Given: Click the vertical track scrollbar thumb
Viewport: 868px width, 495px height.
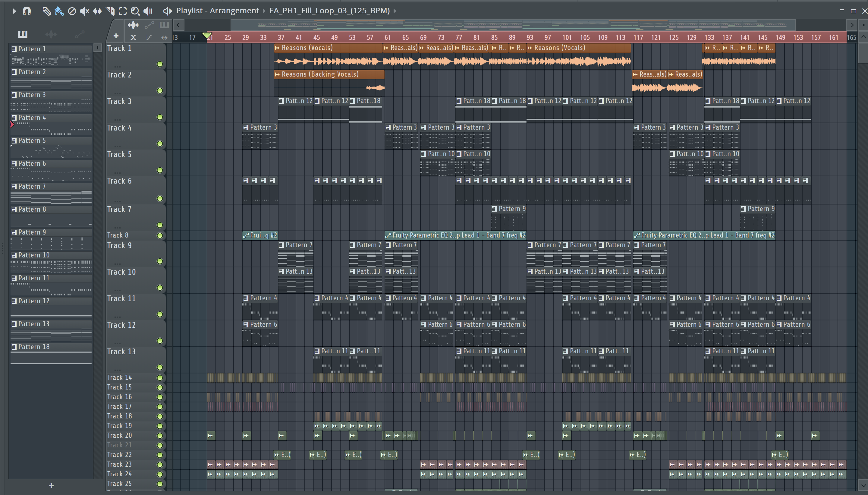Looking at the screenshot, I should [863, 53].
